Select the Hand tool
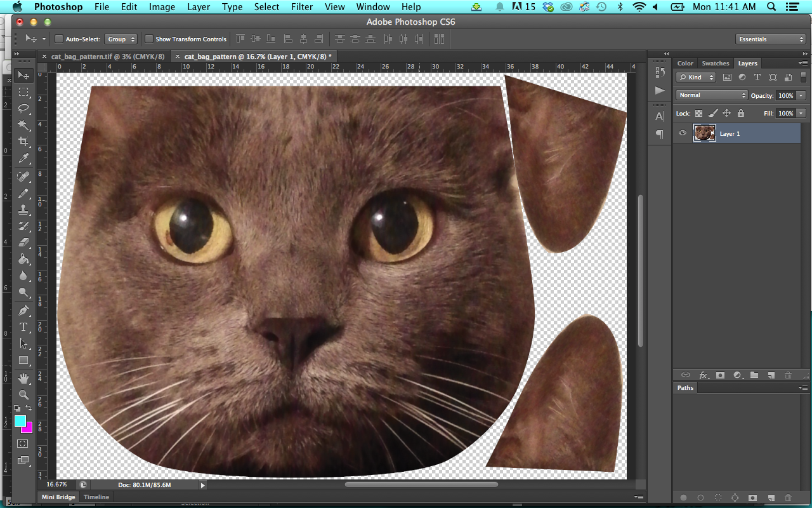Screen dimensions: 812x508 [x=23, y=378]
